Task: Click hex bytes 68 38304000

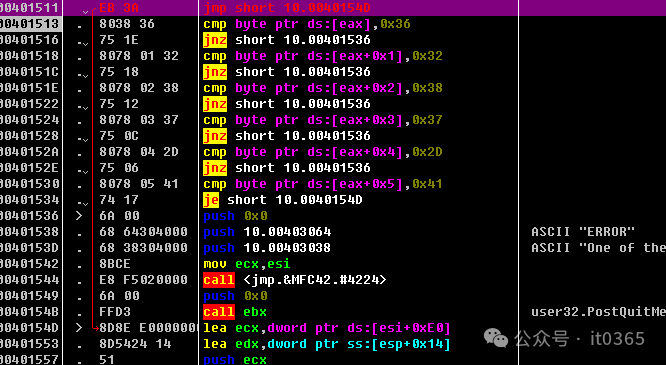Action: (143, 248)
